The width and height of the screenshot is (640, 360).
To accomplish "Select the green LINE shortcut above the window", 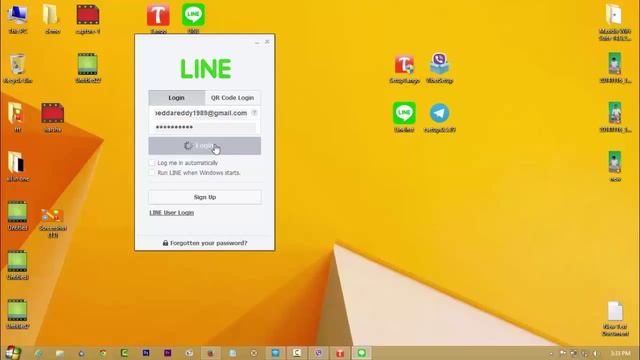I will 193,19.
